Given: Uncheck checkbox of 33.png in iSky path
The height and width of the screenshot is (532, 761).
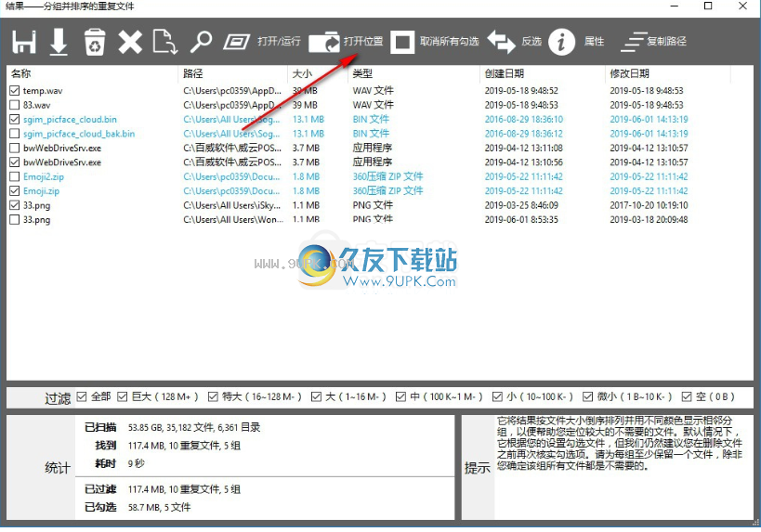Looking at the screenshot, I should pyautogui.click(x=15, y=205).
